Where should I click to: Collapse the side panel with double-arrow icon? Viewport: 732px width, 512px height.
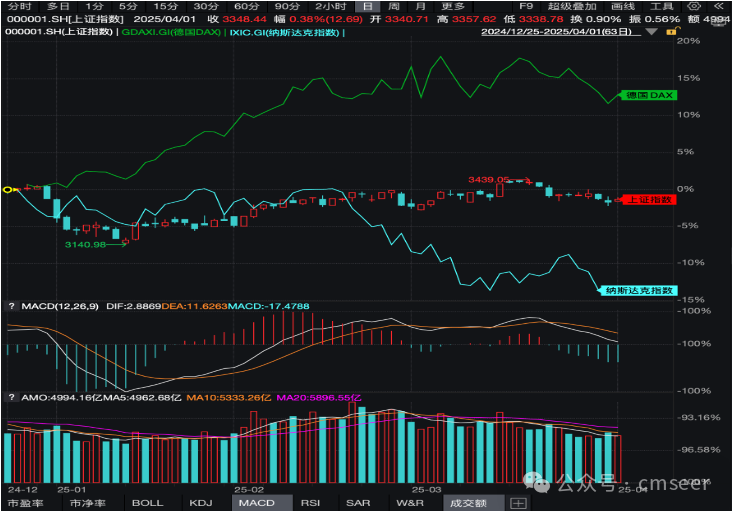[719, 6]
